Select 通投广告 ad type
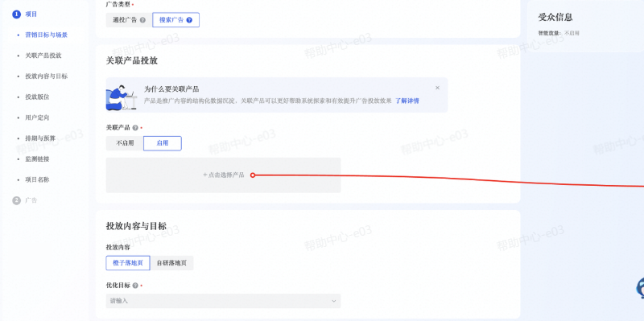The height and width of the screenshot is (321, 644). pyautogui.click(x=129, y=19)
